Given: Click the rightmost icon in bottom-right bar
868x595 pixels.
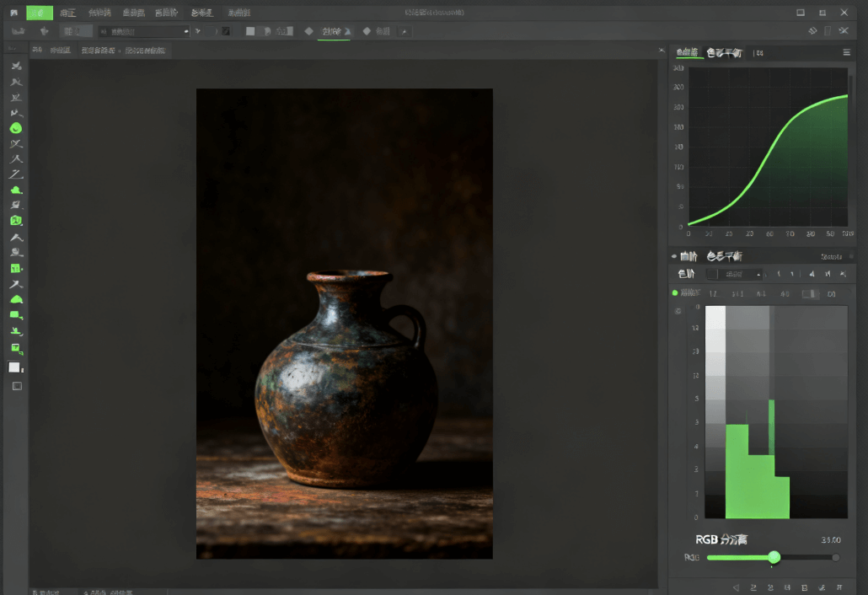Looking at the screenshot, I should tap(839, 587).
